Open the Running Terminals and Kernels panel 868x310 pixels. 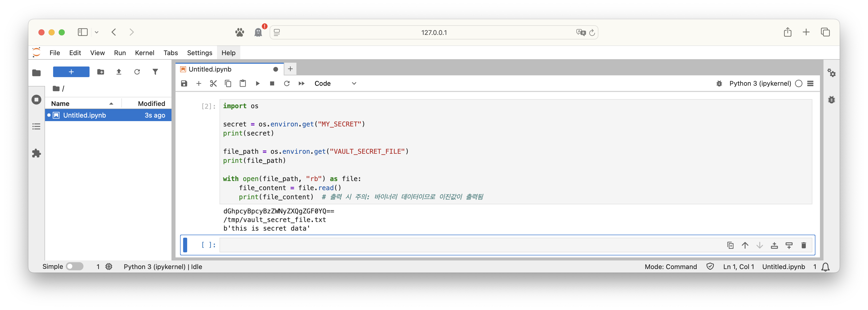tap(36, 100)
